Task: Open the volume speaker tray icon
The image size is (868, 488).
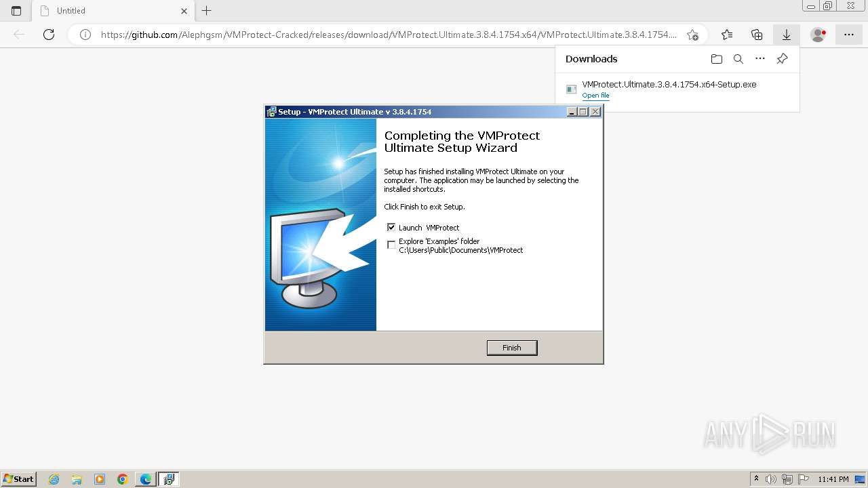Action: coord(771,479)
